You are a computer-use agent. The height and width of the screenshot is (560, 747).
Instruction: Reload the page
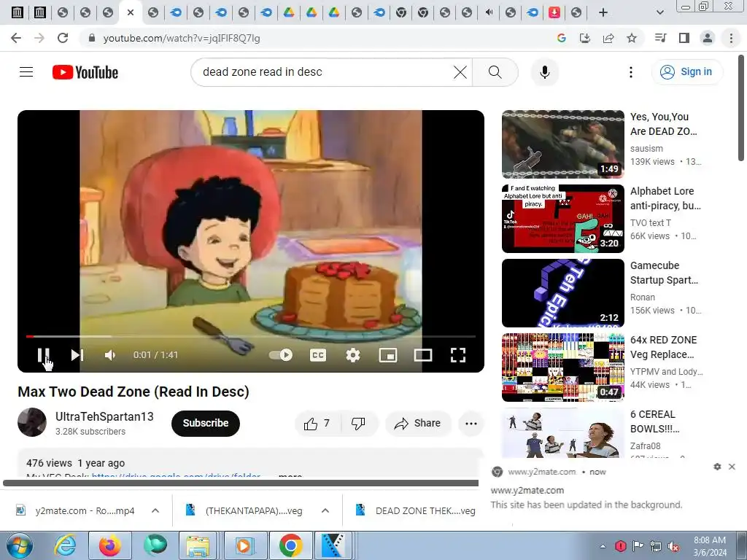pyautogui.click(x=63, y=38)
